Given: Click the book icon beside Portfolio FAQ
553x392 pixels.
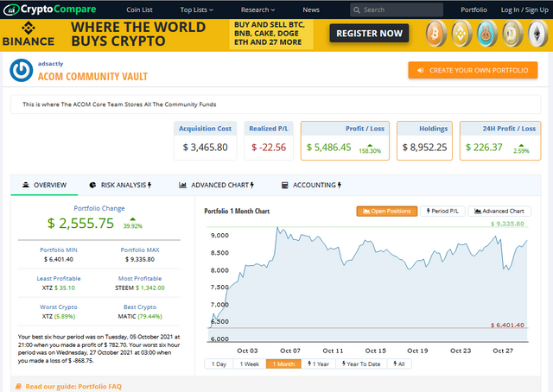Looking at the screenshot, I should [x=19, y=386].
